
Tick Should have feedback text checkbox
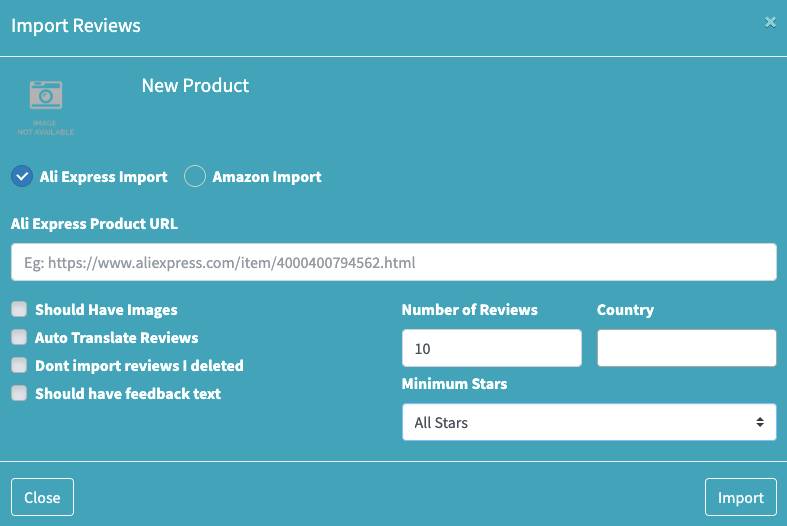point(19,393)
